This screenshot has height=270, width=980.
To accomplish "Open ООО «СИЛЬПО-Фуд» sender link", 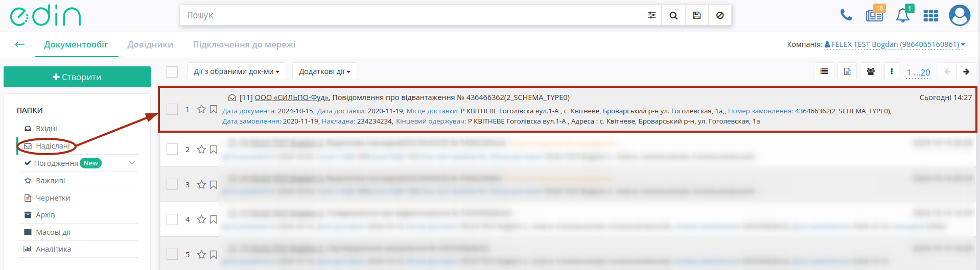I will [x=292, y=97].
